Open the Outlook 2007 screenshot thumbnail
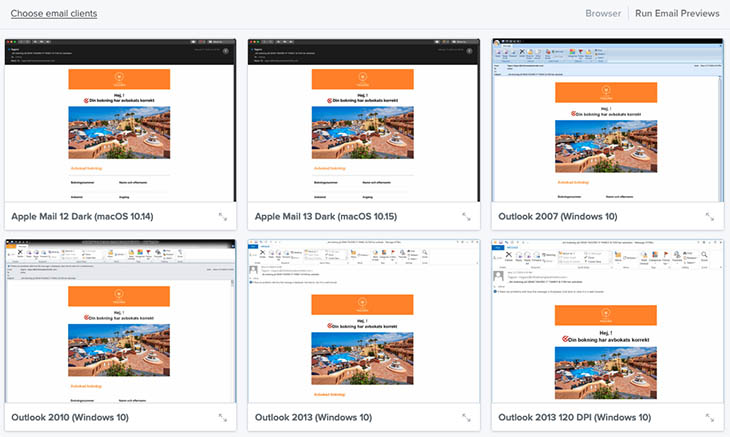Viewport: 730px width, 437px height. 607,120
